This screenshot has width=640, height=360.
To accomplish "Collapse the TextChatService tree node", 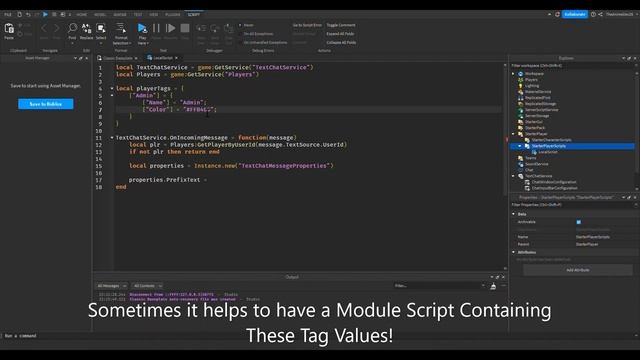I will pyautogui.click(x=513, y=176).
